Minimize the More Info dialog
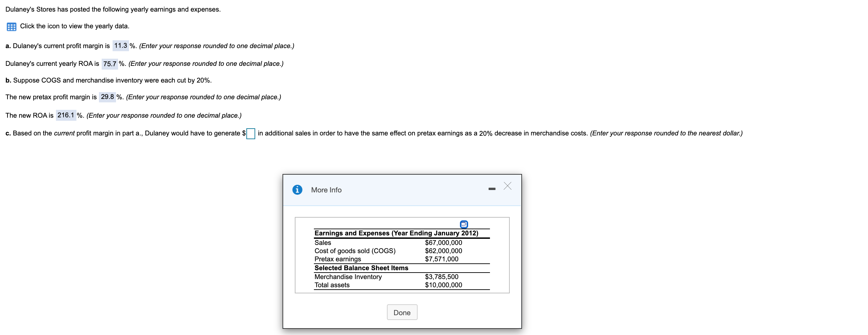Screen dimensions: 868x335 492,189
